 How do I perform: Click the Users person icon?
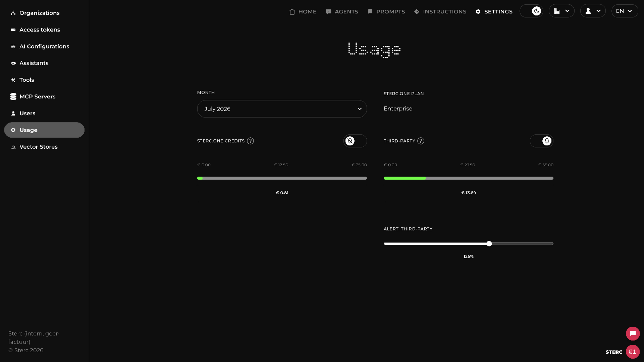[x=13, y=113]
